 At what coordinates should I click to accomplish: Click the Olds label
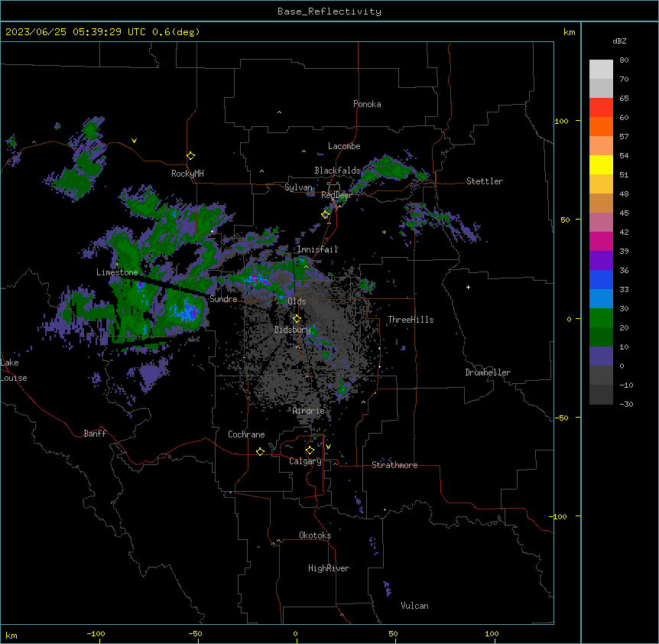click(297, 301)
